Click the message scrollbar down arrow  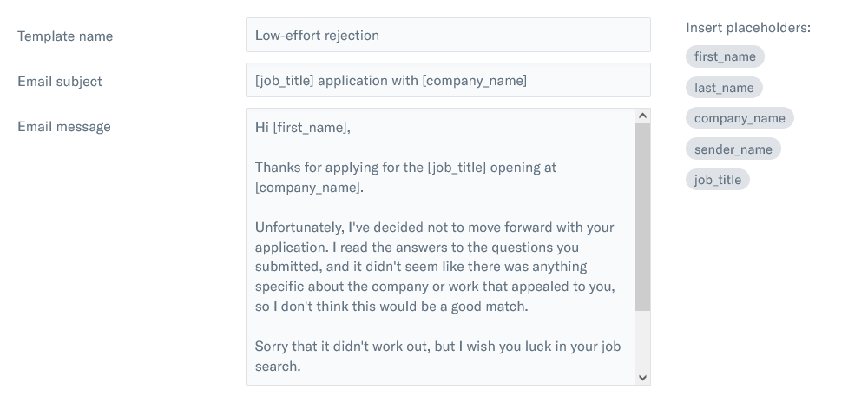point(642,378)
